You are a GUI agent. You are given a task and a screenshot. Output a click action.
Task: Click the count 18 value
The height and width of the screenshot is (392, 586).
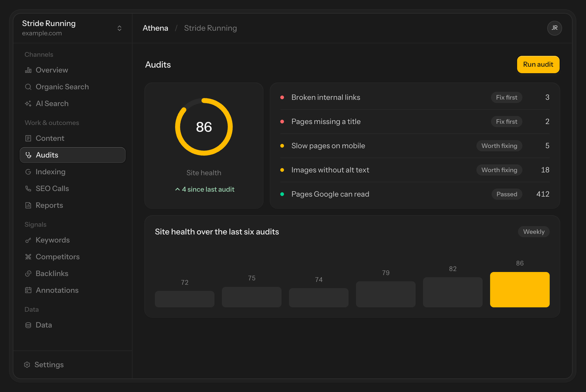(545, 170)
